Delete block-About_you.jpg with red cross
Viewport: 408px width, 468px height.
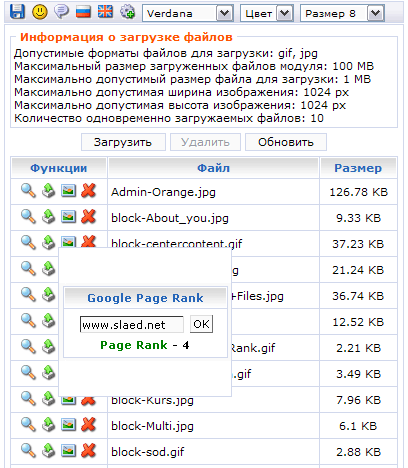[89, 217]
